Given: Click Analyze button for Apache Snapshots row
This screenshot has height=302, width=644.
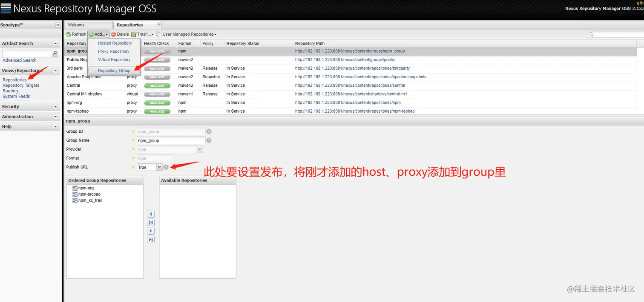Looking at the screenshot, I should (x=157, y=77).
